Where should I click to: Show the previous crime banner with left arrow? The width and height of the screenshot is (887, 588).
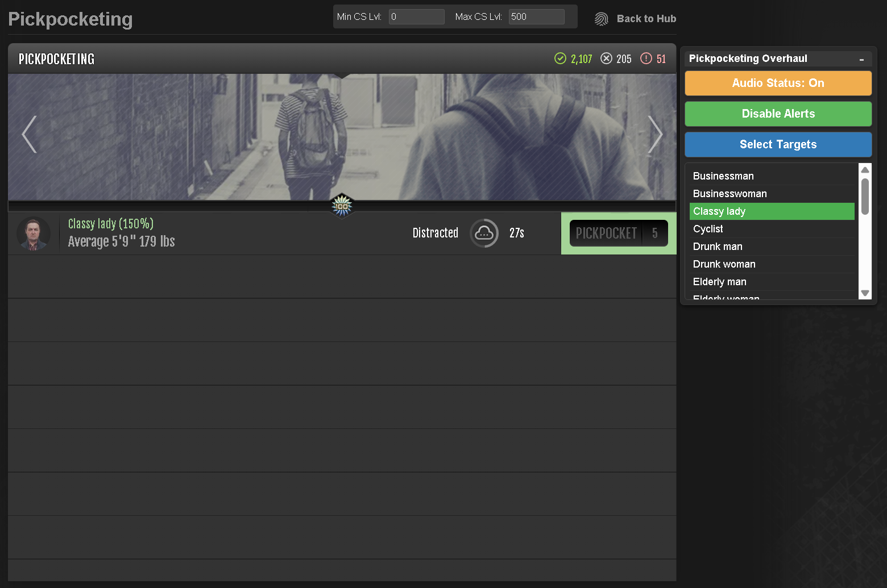tap(29, 135)
